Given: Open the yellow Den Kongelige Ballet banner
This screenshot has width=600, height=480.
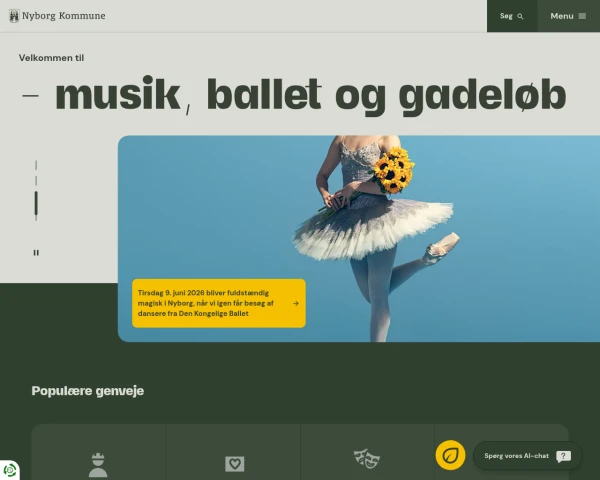Looking at the screenshot, I should (219, 303).
